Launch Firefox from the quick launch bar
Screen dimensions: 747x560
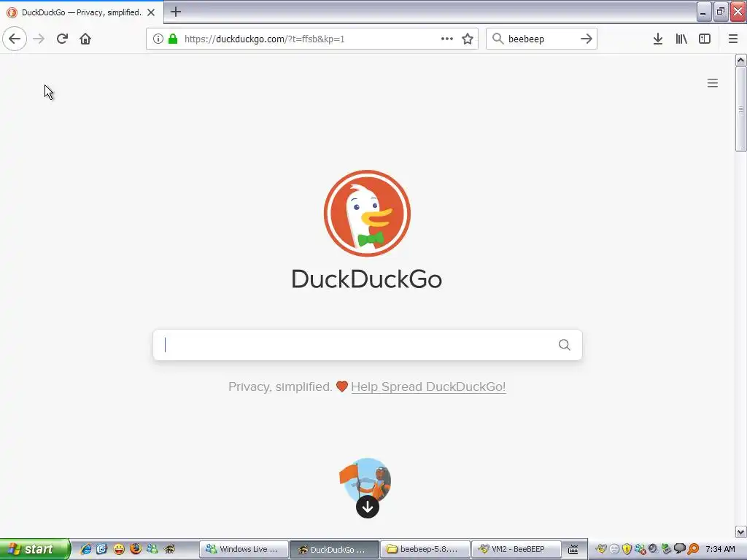135,549
